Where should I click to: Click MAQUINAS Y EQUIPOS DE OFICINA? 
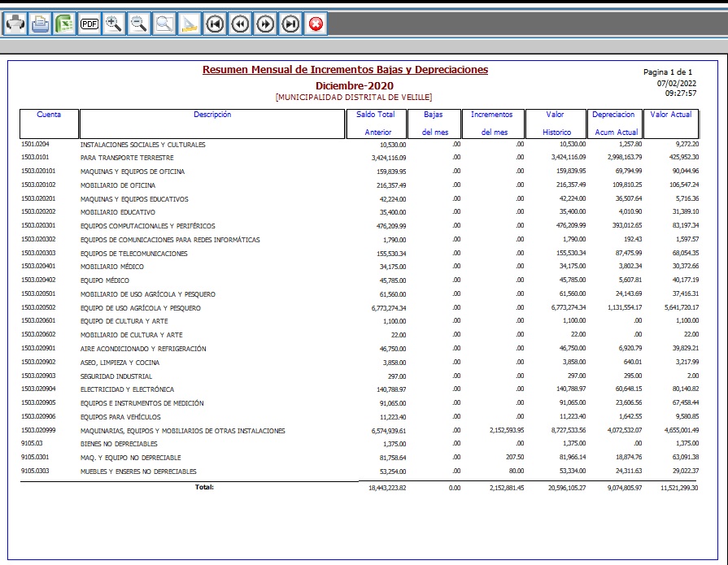click(133, 172)
